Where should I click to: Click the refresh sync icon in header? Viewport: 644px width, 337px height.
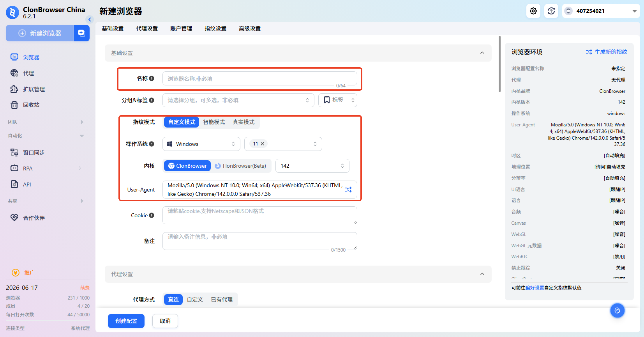pos(551,11)
